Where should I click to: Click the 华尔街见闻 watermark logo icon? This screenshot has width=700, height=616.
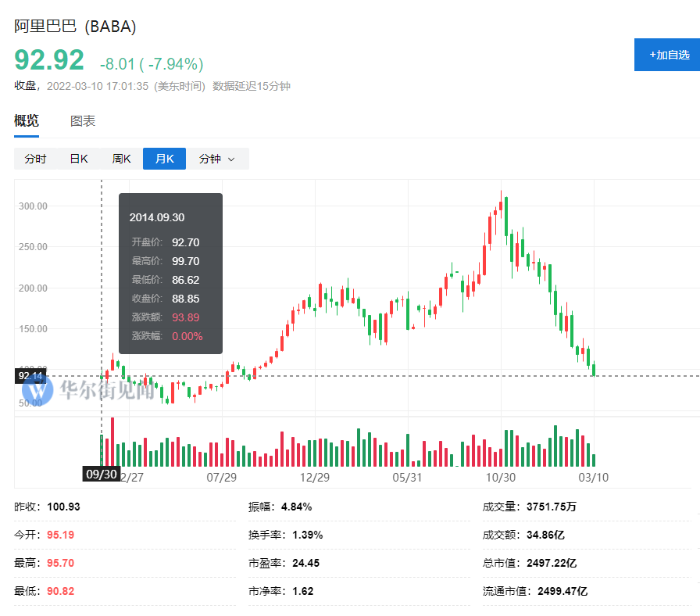[38, 390]
